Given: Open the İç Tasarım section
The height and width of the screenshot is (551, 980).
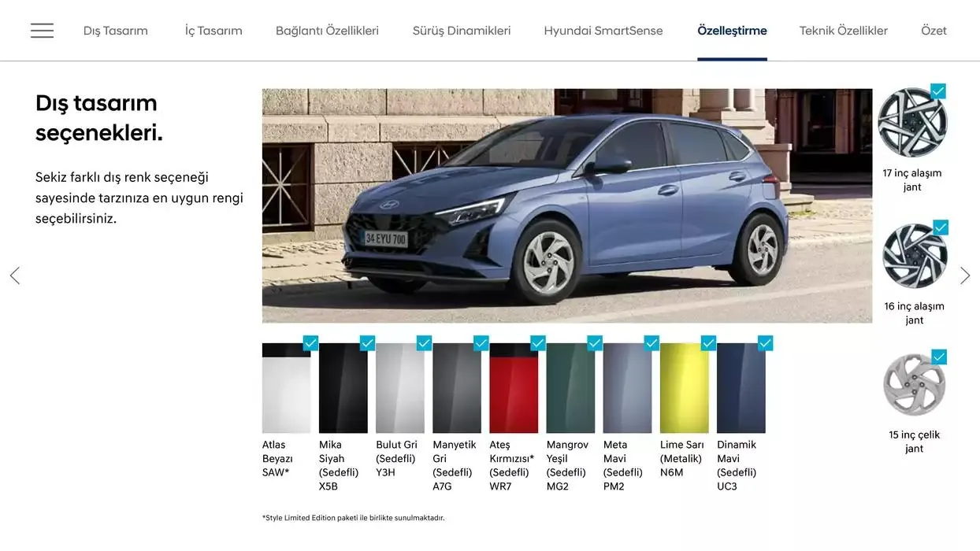Looking at the screenshot, I should click(213, 30).
